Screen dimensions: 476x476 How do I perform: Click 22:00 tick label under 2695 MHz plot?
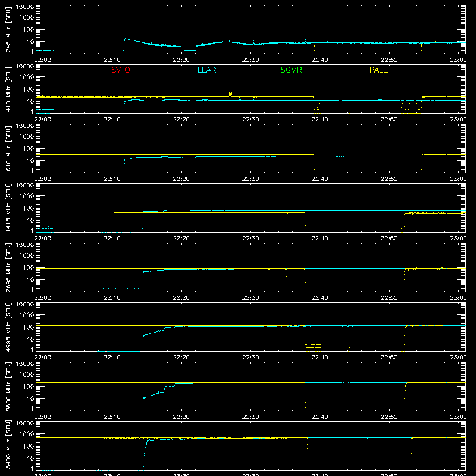click(x=42, y=298)
